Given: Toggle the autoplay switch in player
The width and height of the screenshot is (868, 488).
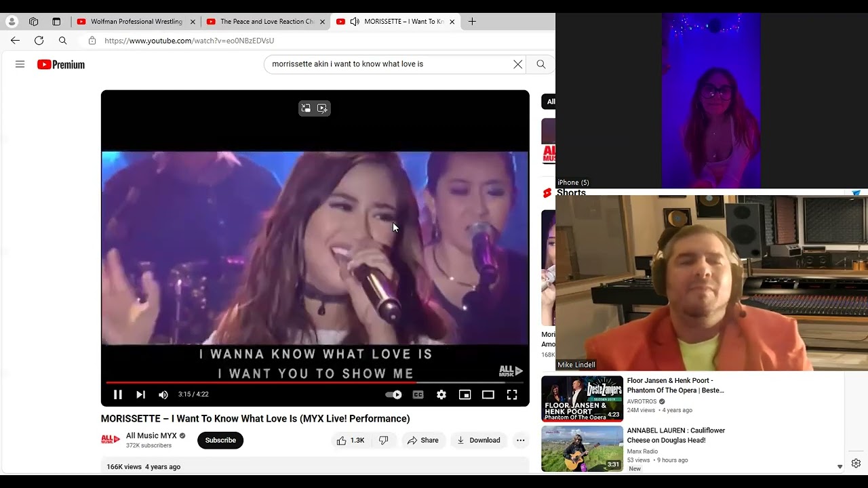Looking at the screenshot, I should (393, 394).
